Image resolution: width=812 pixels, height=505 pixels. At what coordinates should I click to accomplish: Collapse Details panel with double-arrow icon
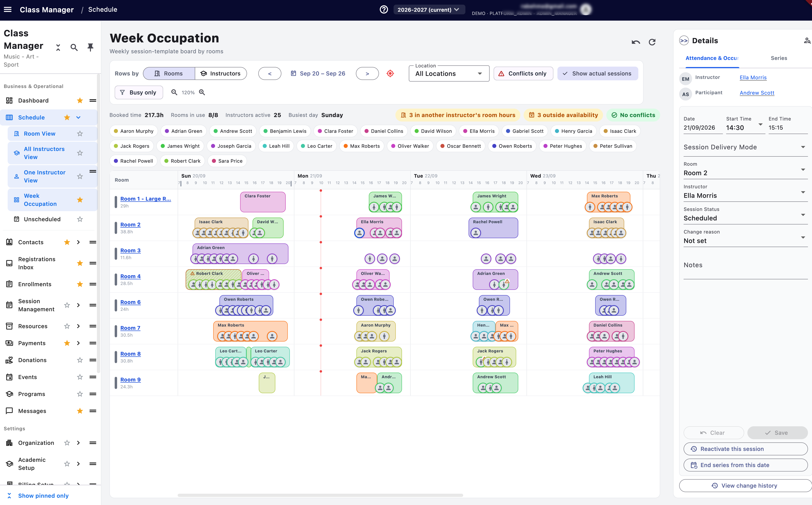tap(684, 41)
